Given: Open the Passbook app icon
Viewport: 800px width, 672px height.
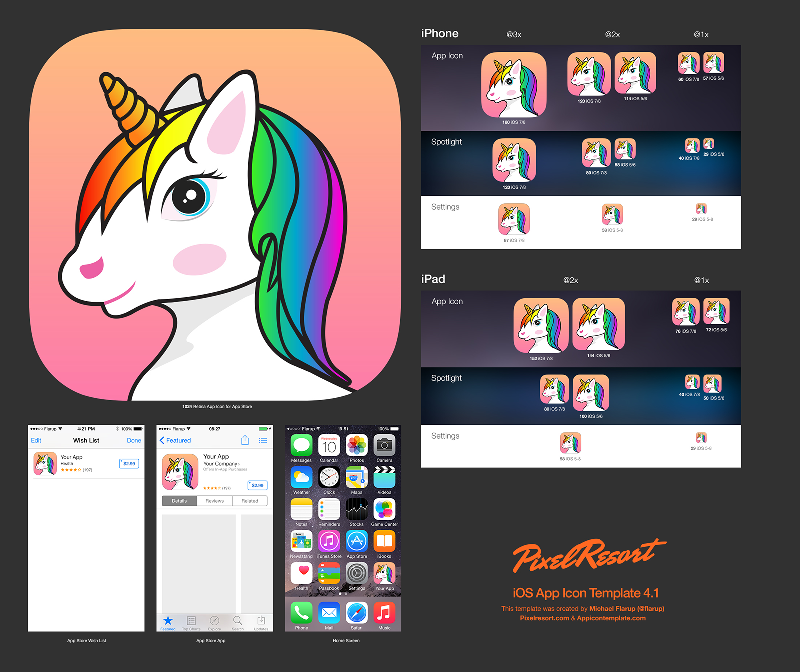Looking at the screenshot, I should pyautogui.click(x=329, y=573).
